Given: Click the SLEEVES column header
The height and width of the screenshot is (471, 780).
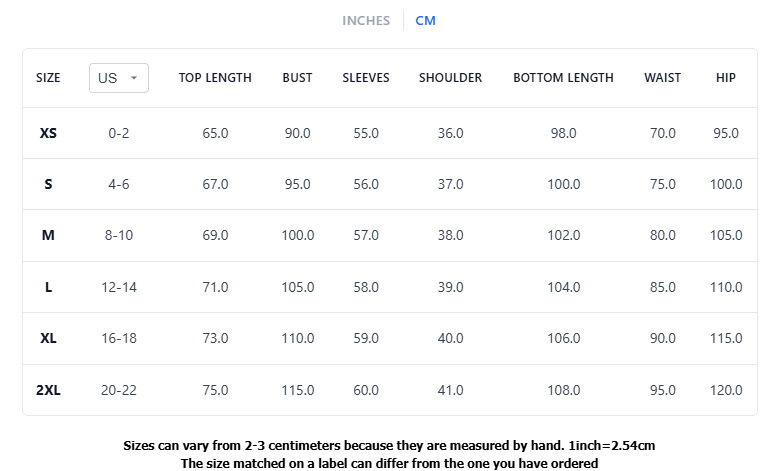Looking at the screenshot, I should click(x=366, y=78).
